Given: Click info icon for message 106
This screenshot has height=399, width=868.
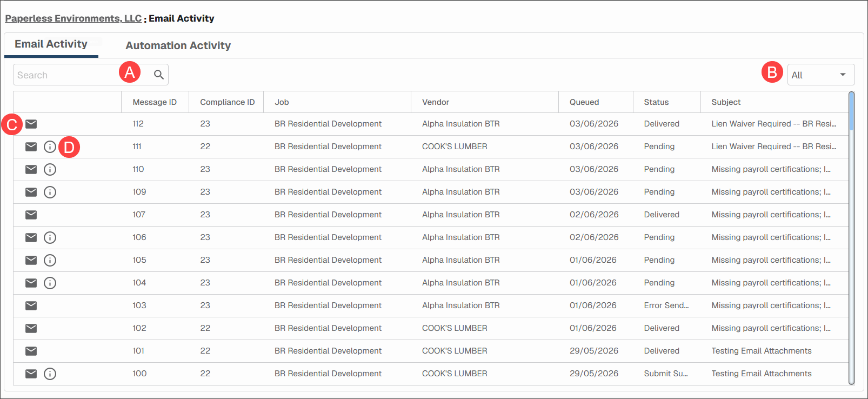Looking at the screenshot, I should 50,237.
